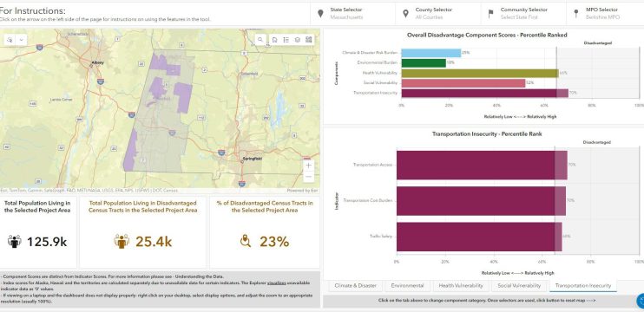
Task: Click the disadvantaged population people icon
Action: pyautogui.click(x=122, y=241)
